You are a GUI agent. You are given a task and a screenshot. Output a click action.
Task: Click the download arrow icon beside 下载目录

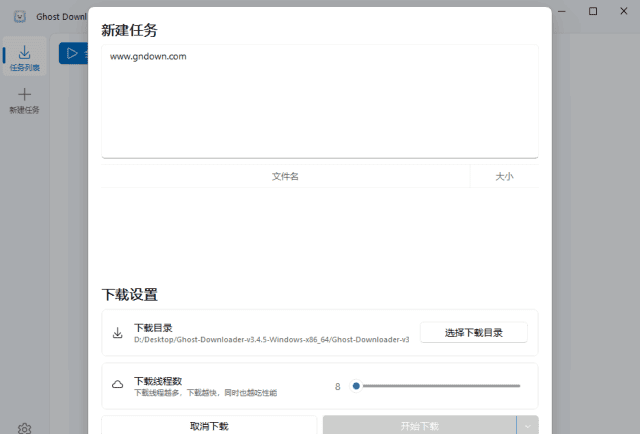[118, 333]
